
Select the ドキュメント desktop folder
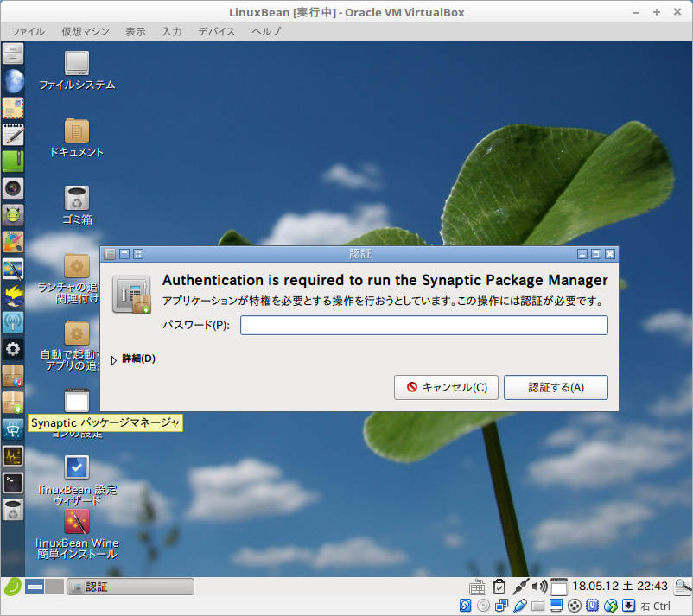77,138
